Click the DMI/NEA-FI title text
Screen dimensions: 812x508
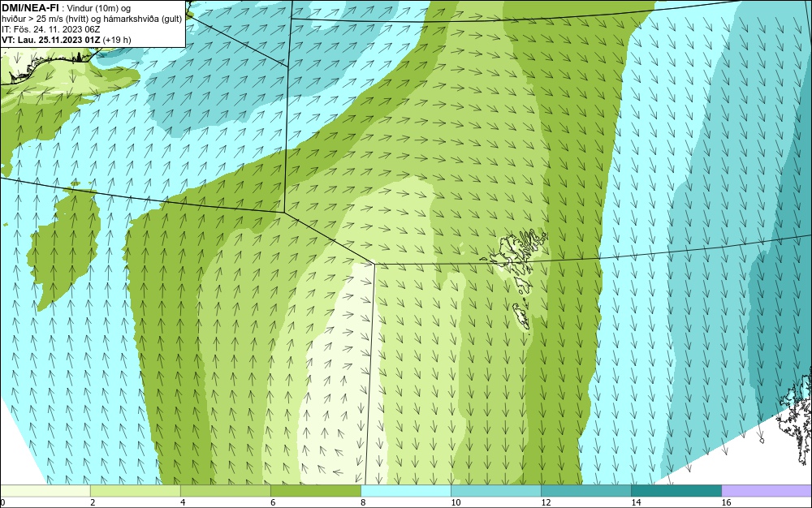(x=29, y=8)
